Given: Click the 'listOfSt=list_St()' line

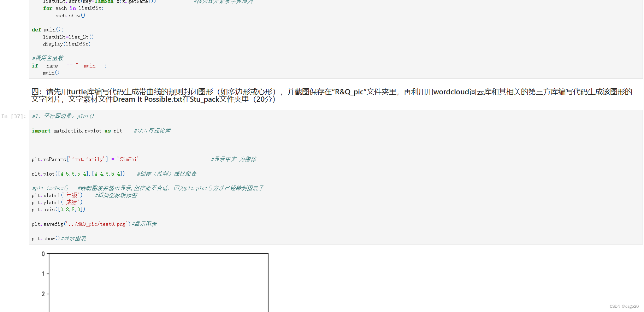Looking at the screenshot, I should point(68,37).
